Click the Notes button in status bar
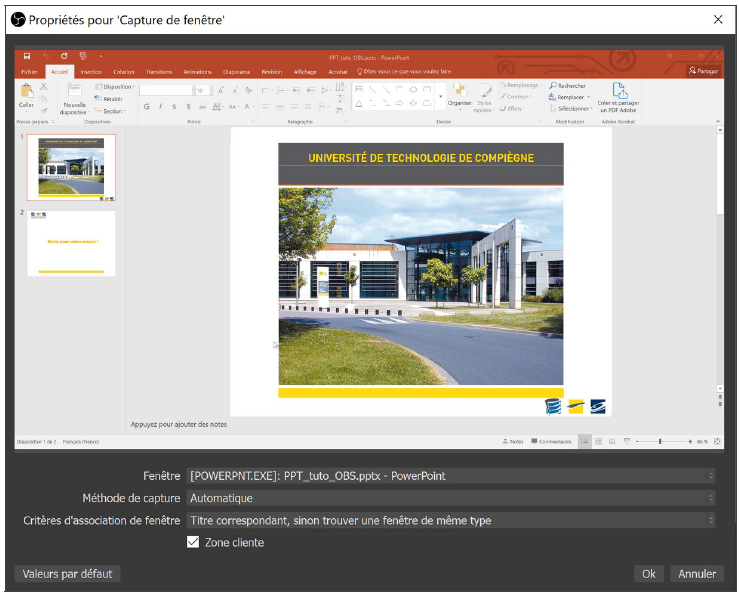Viewport: 739px width, 595px height. pos(513,441)
